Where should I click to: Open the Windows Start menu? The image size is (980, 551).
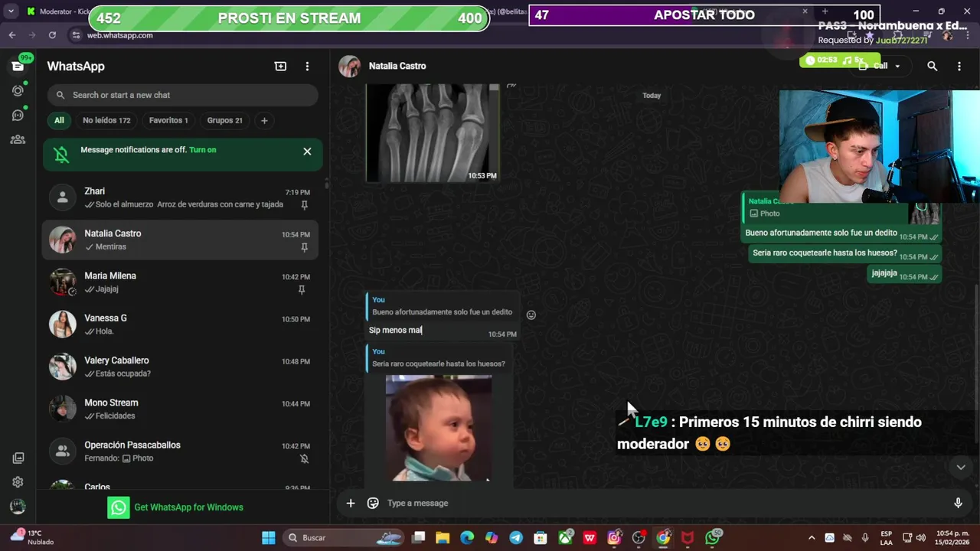pos(269,538)
